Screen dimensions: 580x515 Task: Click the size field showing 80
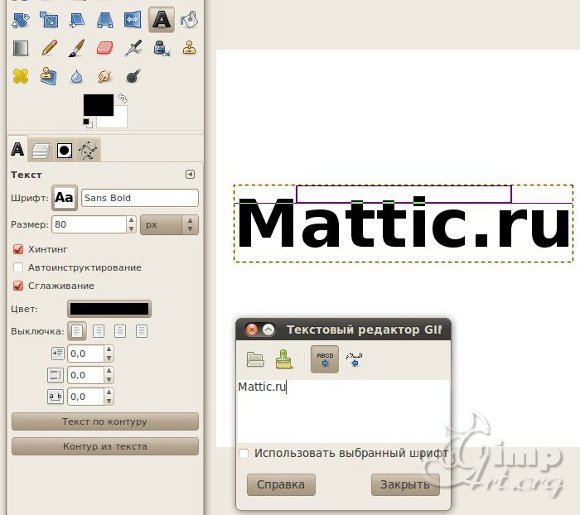89,225
